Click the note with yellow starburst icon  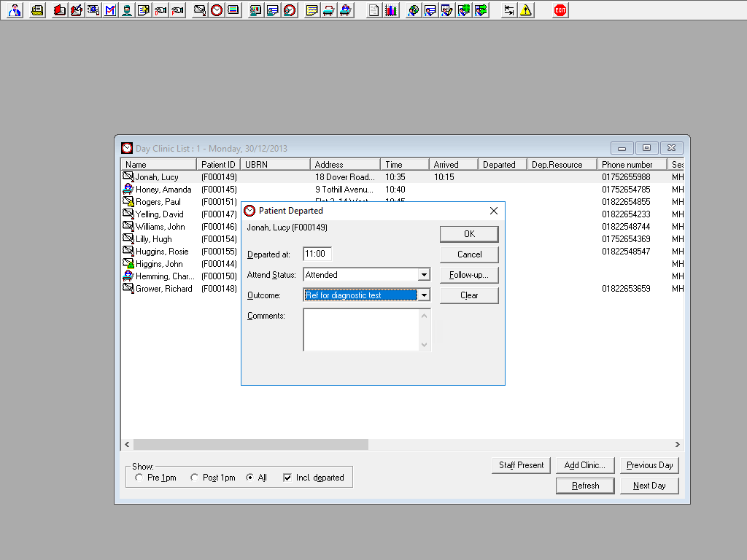tap(144, 10)
